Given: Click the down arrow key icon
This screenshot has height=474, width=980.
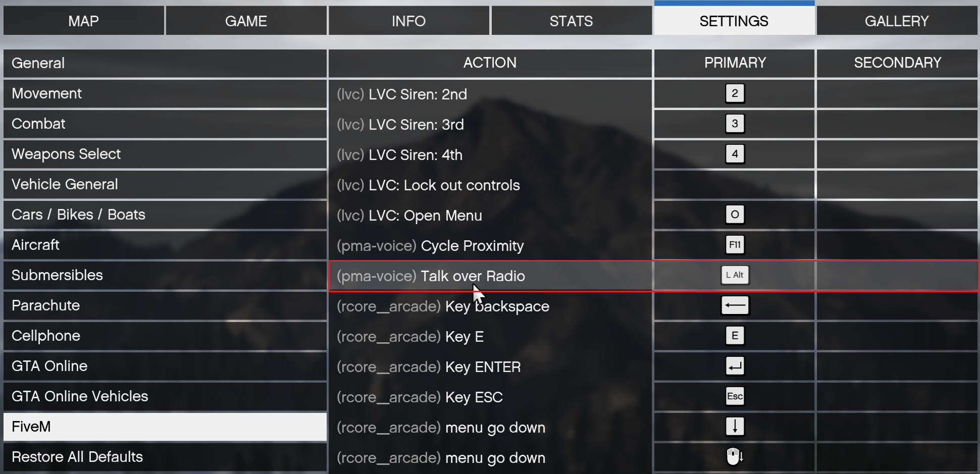Looking at the screenshot, I should tap(735, 427).
